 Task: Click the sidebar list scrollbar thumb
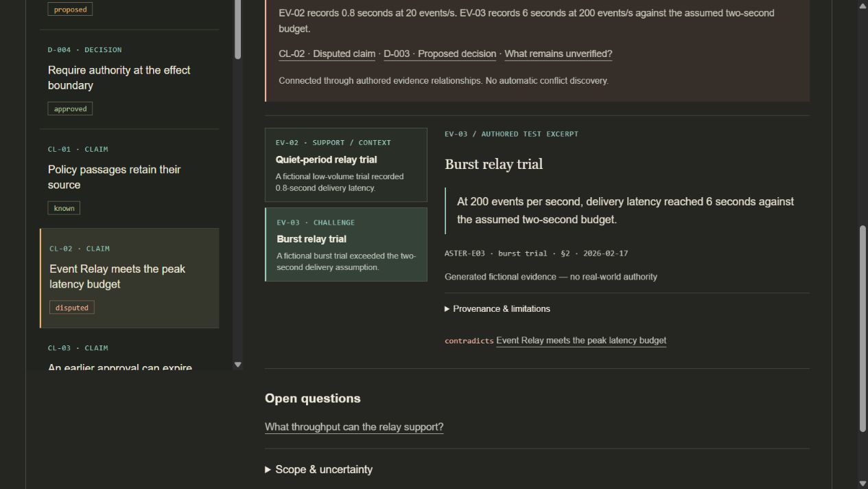238,30
